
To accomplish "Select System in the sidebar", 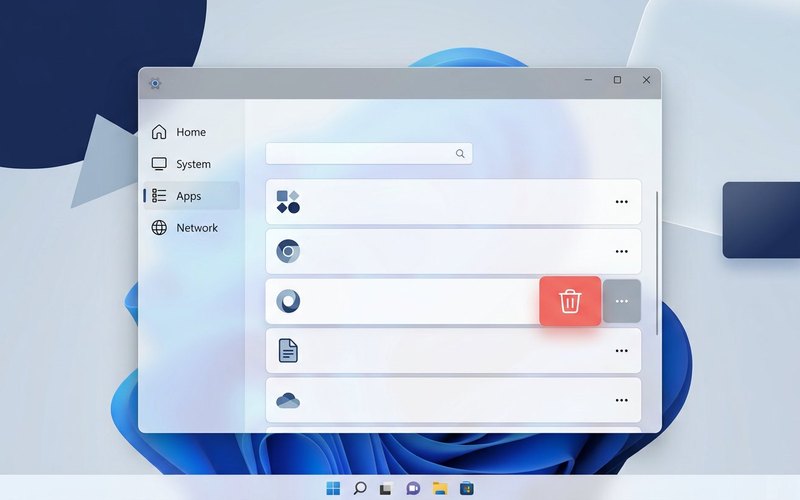I will point(191,164).
